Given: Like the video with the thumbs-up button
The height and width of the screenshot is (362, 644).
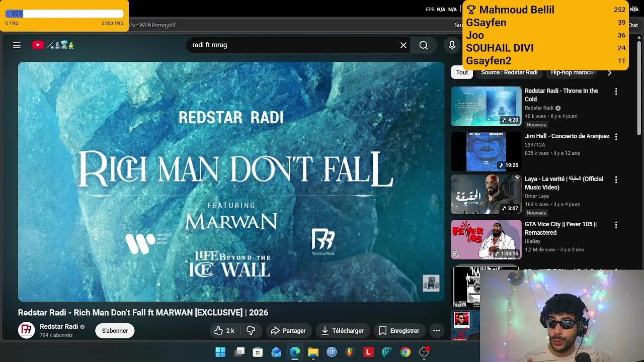Looking at the screenshot, I should 224,331.
